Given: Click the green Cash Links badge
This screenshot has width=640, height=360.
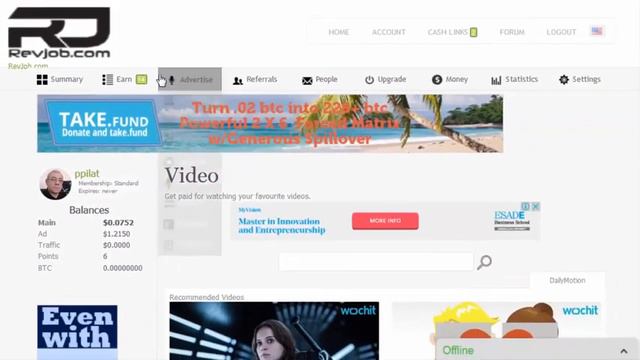Looking at the screenshot, I should (473, 32).
